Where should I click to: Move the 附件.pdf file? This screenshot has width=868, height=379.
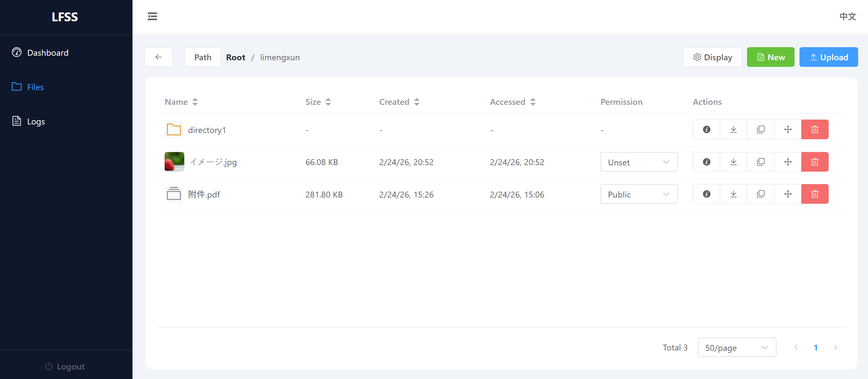787,194
